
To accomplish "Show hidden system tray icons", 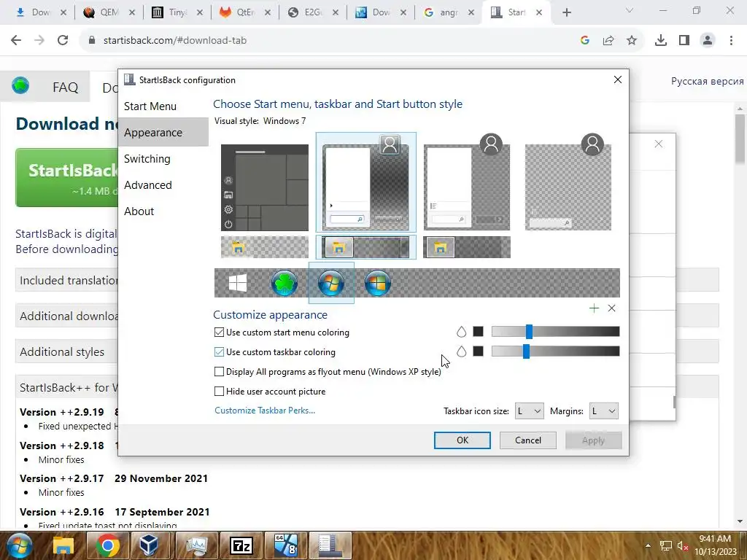I will click(648, 546).
